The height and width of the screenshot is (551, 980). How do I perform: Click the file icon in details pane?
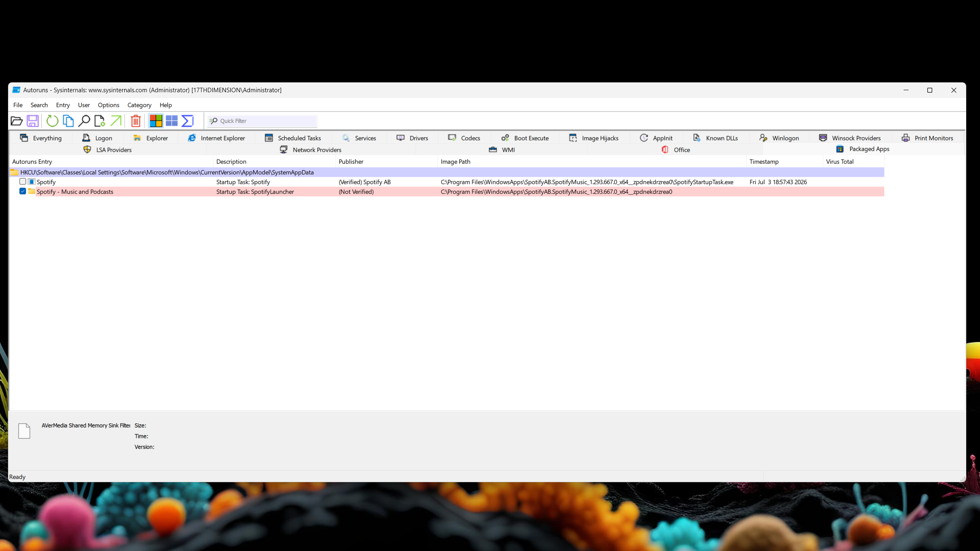coord(24,431)
